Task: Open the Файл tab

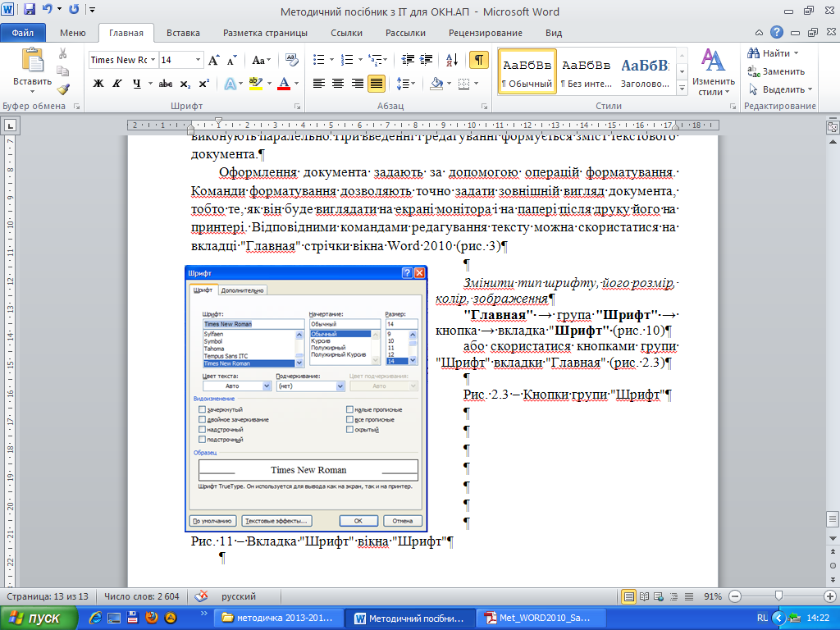Action: pos(22,33)
